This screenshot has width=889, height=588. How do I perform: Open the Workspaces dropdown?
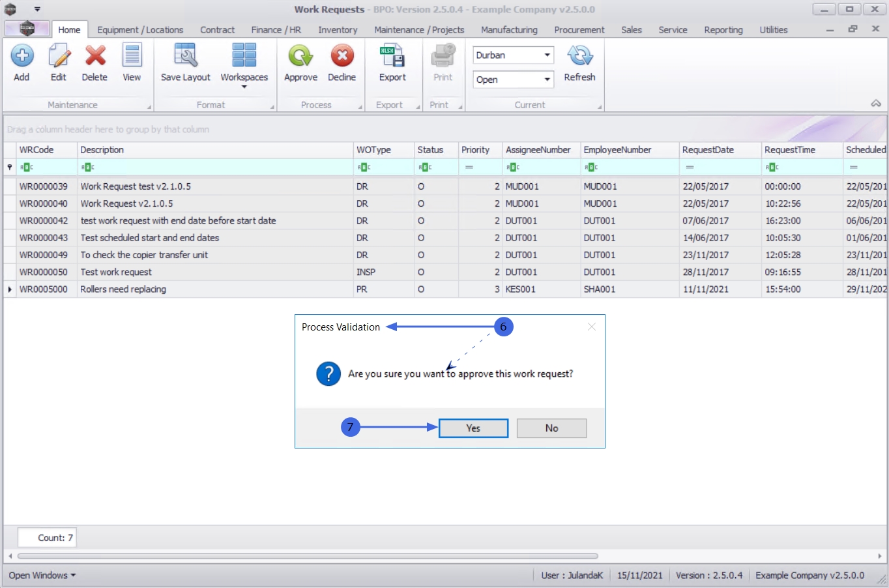244,63
